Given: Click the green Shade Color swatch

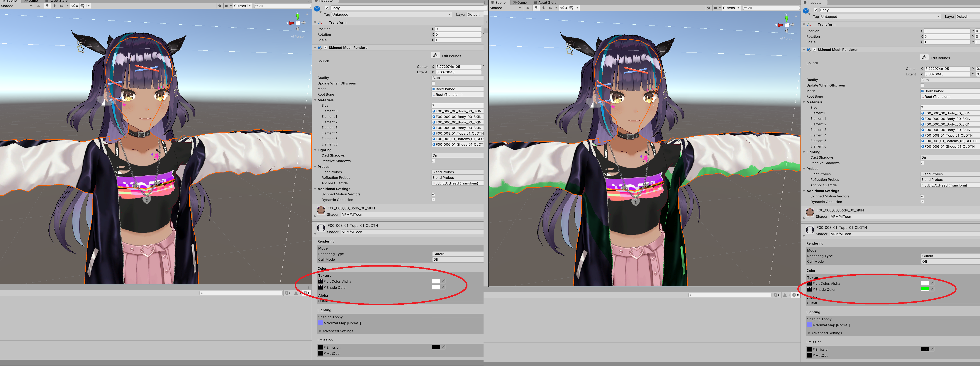Looking at the screenshot, I should (x=925, y=289).
